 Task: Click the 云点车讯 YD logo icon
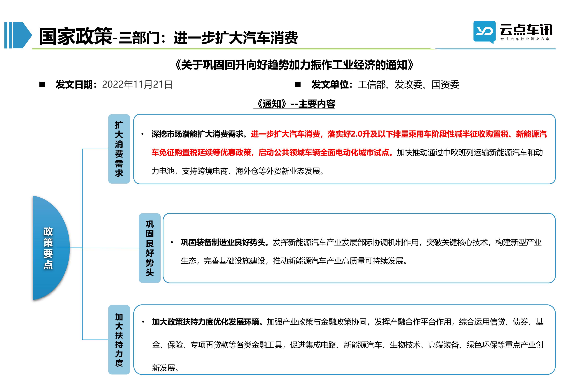(484, 32)
